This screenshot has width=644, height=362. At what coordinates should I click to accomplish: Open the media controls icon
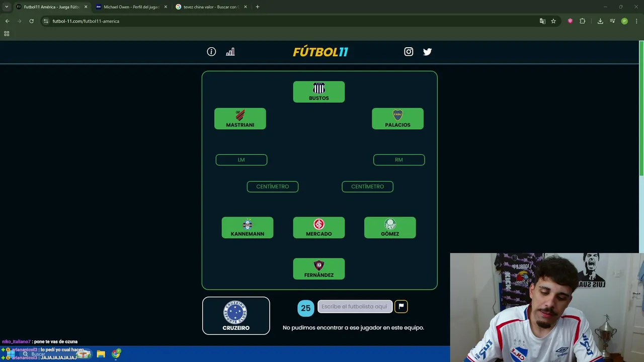612,21
